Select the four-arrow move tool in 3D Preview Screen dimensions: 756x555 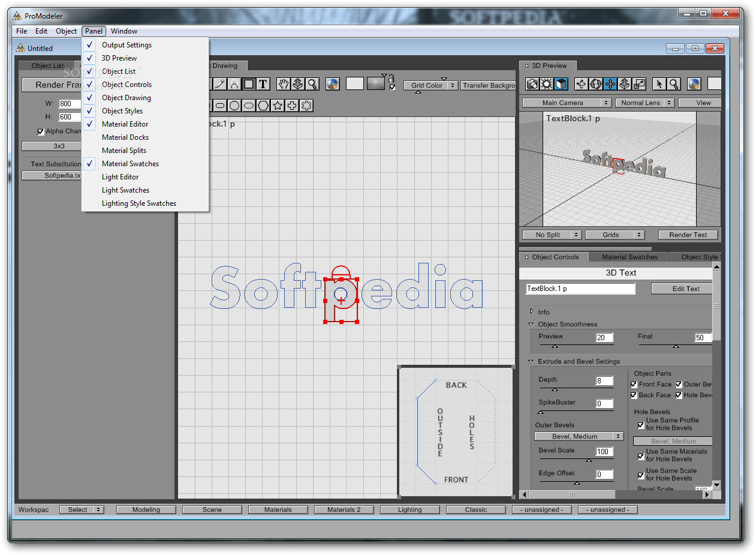pos(610,85)
